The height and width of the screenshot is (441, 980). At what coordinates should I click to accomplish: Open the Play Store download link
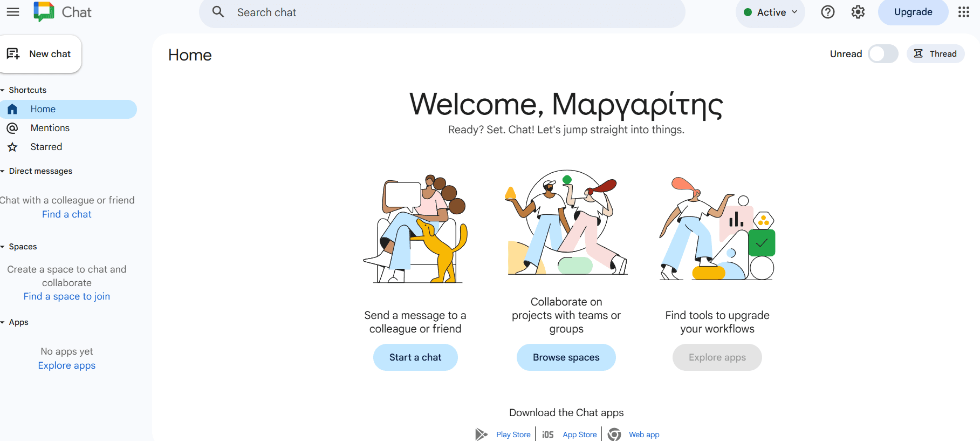tap(513, 435)
